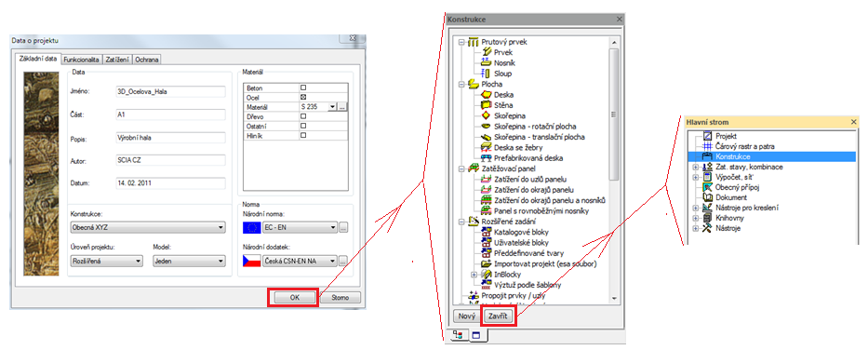Close the Hlavní strom panel
Image resolution: width=868 pixels, height=350 pixels.
pos(854,122)
